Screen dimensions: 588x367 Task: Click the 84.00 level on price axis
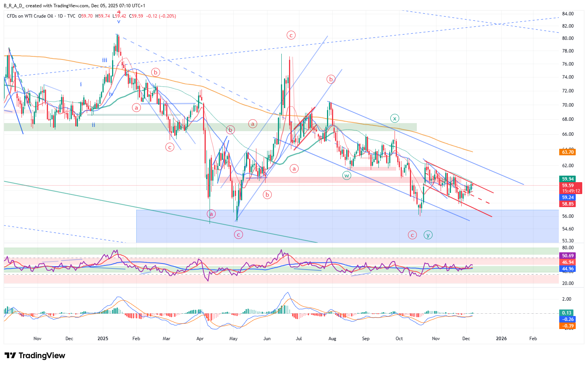(568, 14)
